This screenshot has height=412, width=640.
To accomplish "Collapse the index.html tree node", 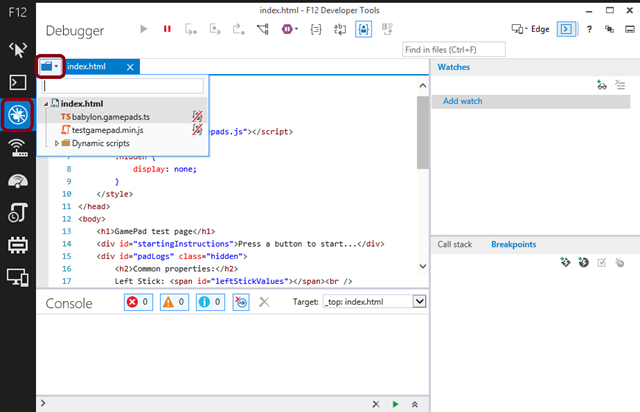I will [x=46, y=104].
